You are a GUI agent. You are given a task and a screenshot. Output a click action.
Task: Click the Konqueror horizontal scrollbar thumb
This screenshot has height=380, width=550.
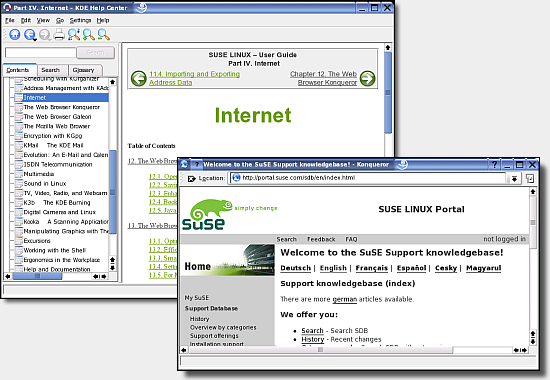coord(320,350)
